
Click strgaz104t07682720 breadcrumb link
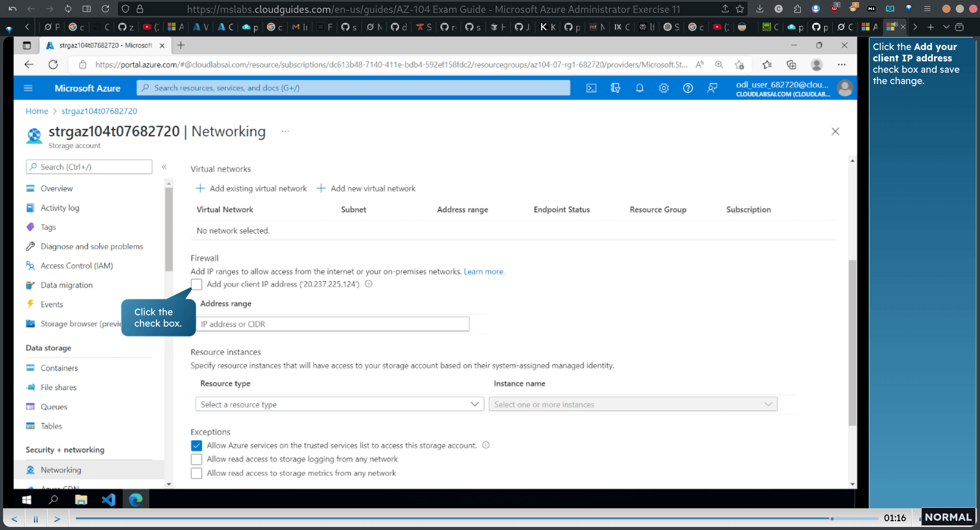click(99, 111)
